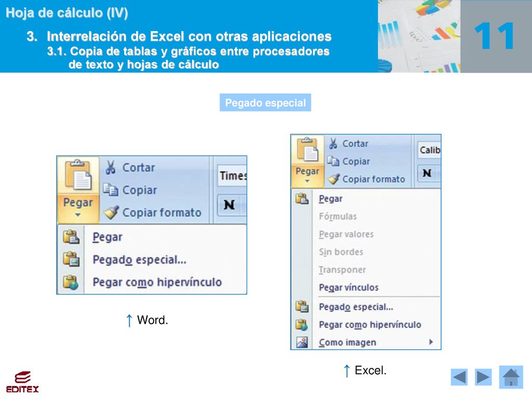Open the Times font box in Word
Viewport: 532px width, 399px height.
pyautogui.click(x=232, y=176)
